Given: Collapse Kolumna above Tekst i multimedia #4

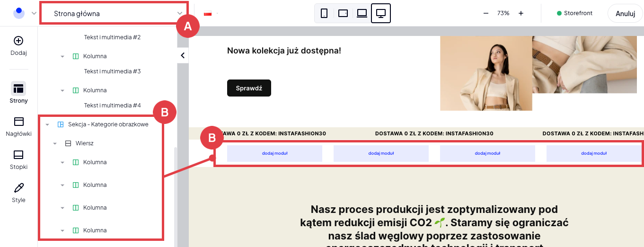Looking at the screenshot, I should pos(62,90).
